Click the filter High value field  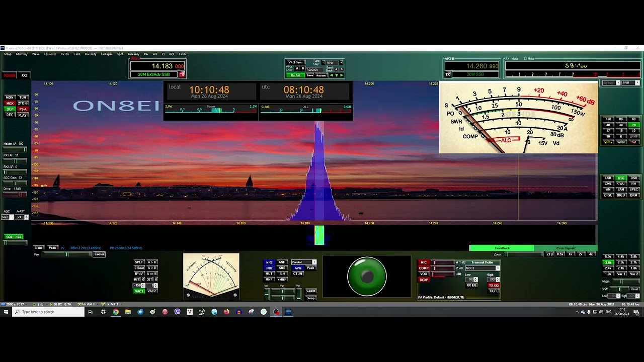pos(633,296)
